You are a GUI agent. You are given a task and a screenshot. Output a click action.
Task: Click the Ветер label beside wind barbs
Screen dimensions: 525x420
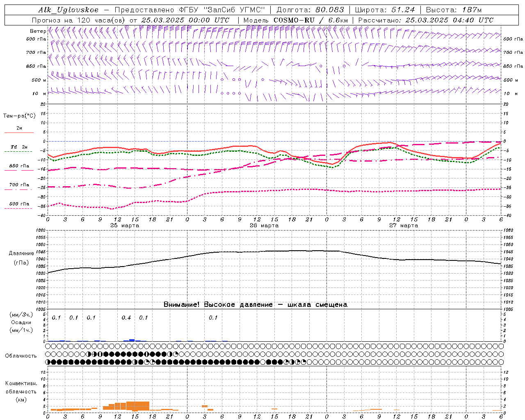coord(38,31)
